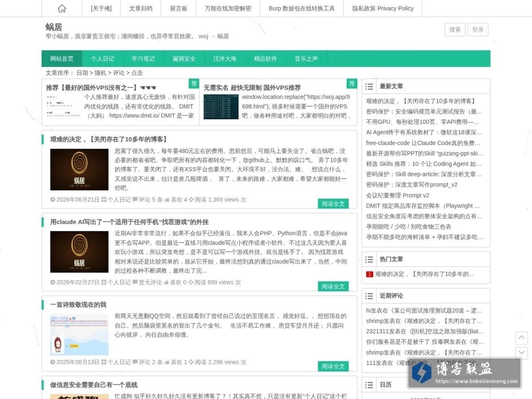This screenshot has width=532, height=399.
Task: Open the 汪洋大海 category tab
Action: click(225, 59)
